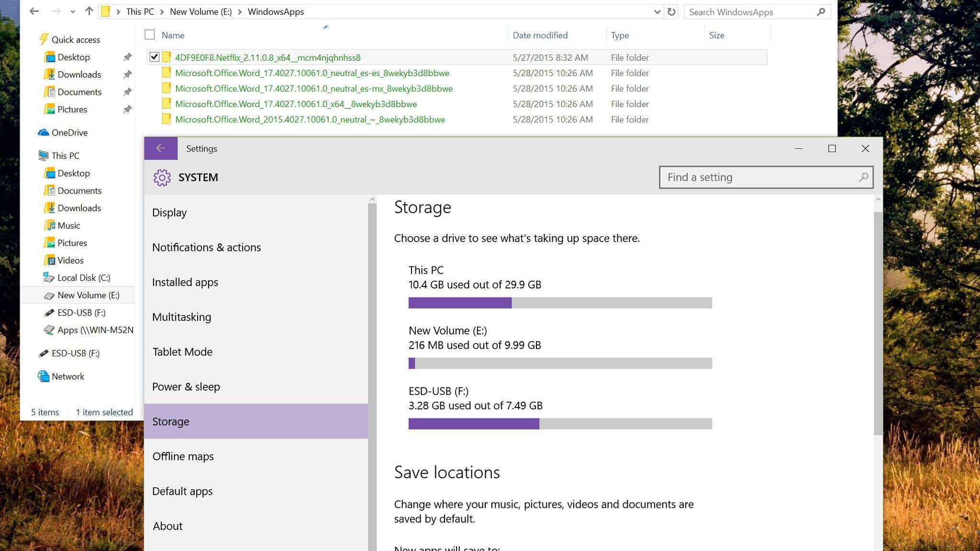This screenshot has width=980, height=551.
Task: Click the SYSTEM gear icon
Action: click(x=162, y=177)
